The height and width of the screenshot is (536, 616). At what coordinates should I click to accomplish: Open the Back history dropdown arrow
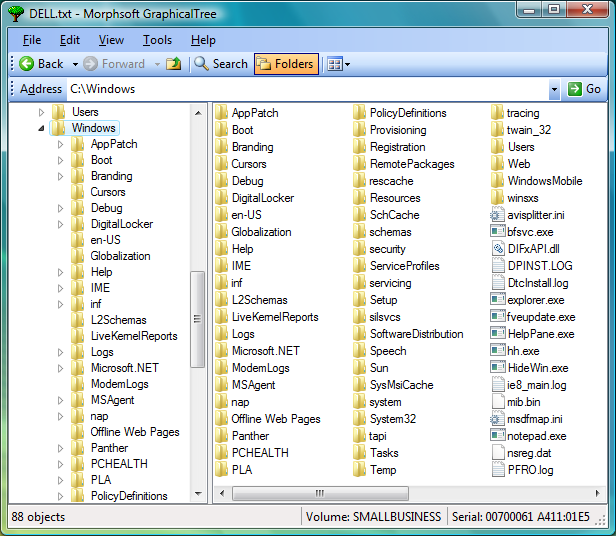(x=75, y=64)
